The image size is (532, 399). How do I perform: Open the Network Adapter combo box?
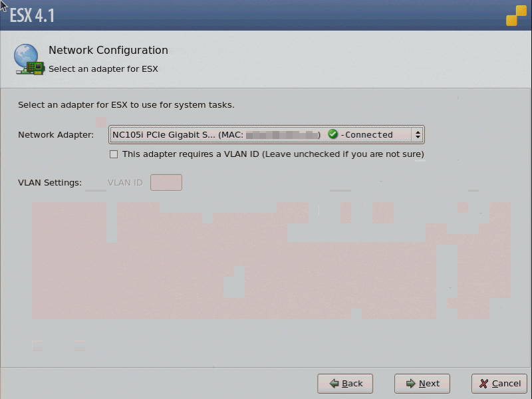(x=266, y=135)
